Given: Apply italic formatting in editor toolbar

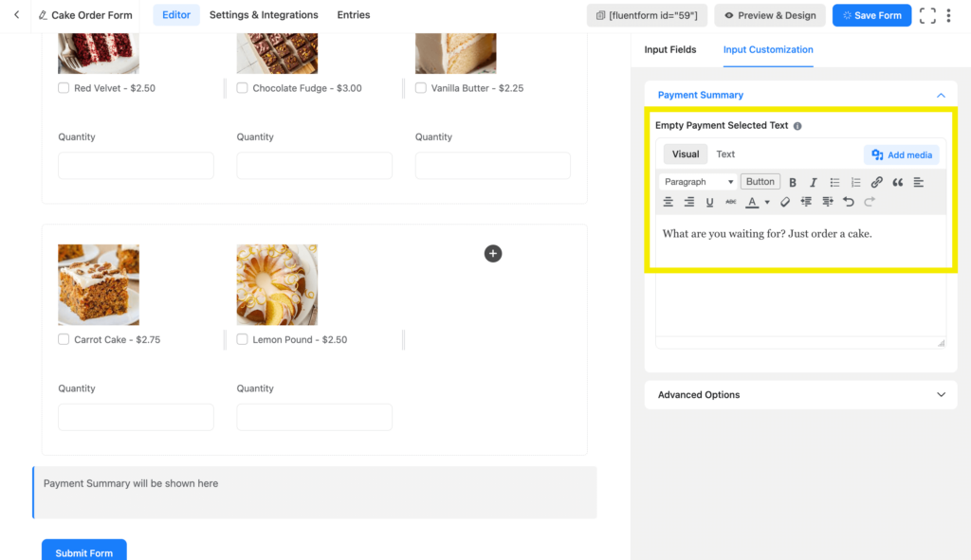Looking at the screenshot, I should pos(813,182).
